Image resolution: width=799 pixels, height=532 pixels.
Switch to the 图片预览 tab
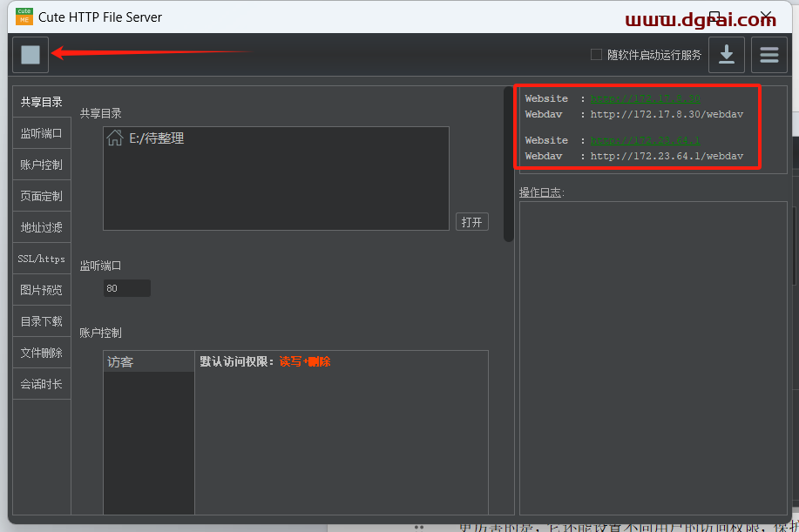[x=41, y=290]
